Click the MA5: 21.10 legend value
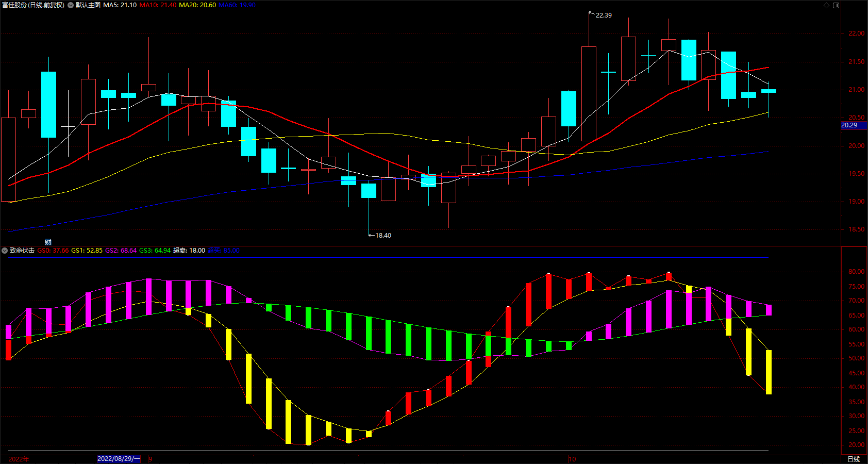The height and width of the screenshot is (464, 868). (x=120, y=5)
